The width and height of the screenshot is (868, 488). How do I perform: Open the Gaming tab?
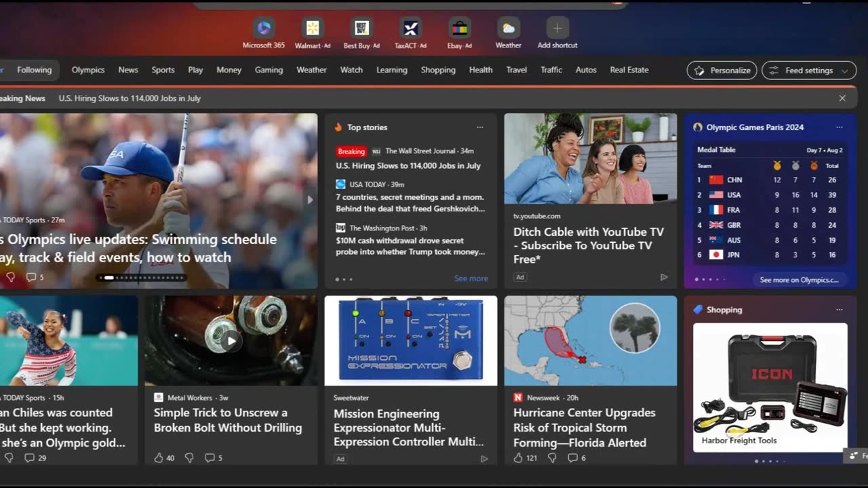point(269,70)
